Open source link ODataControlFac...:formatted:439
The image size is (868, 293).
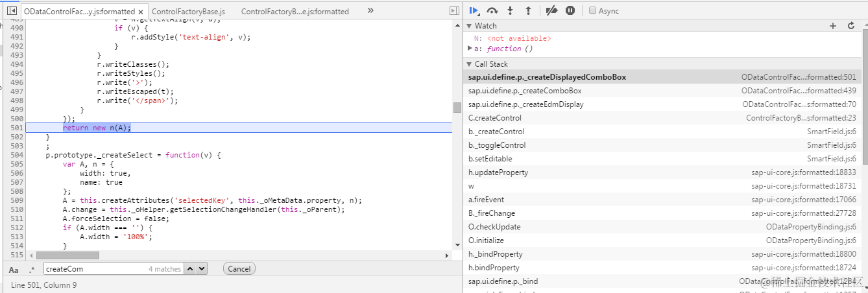[799, 91]
